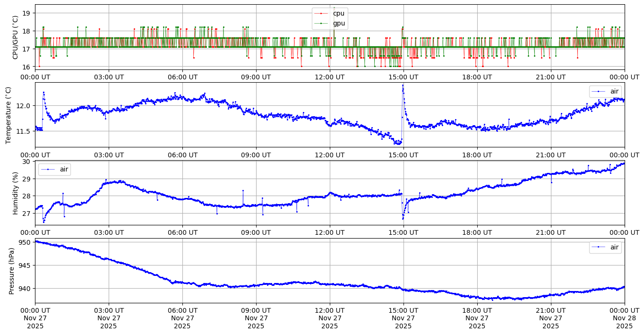Click the Temperature (°C) y-axis label
This screenshot has height=334, width=644.
[8, 115]
